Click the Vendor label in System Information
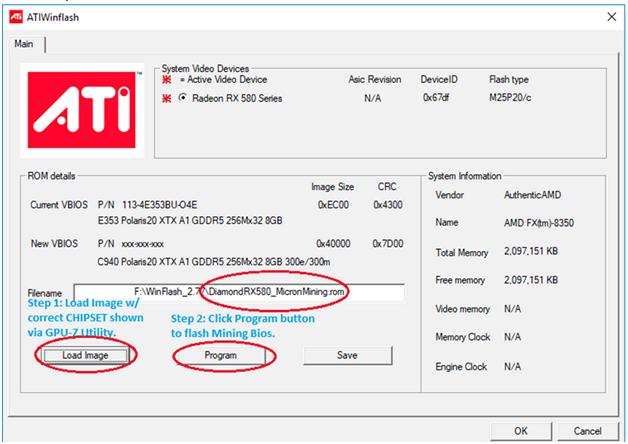628x444 pixels. coord(449,195)
